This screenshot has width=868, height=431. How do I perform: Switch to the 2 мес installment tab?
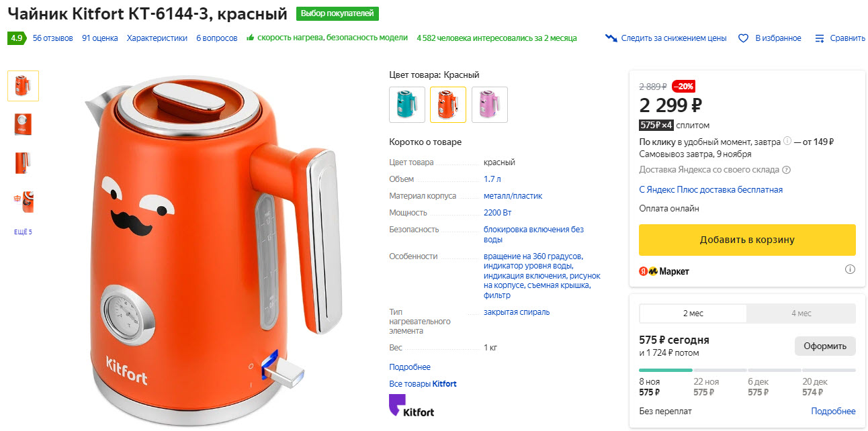[x=693, y=314]
